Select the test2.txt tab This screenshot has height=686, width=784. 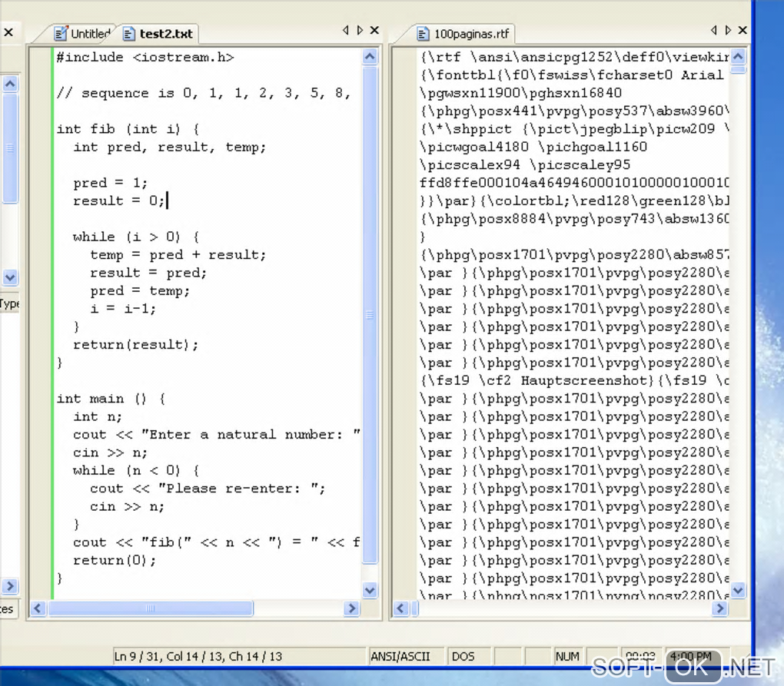click(159, 34)
